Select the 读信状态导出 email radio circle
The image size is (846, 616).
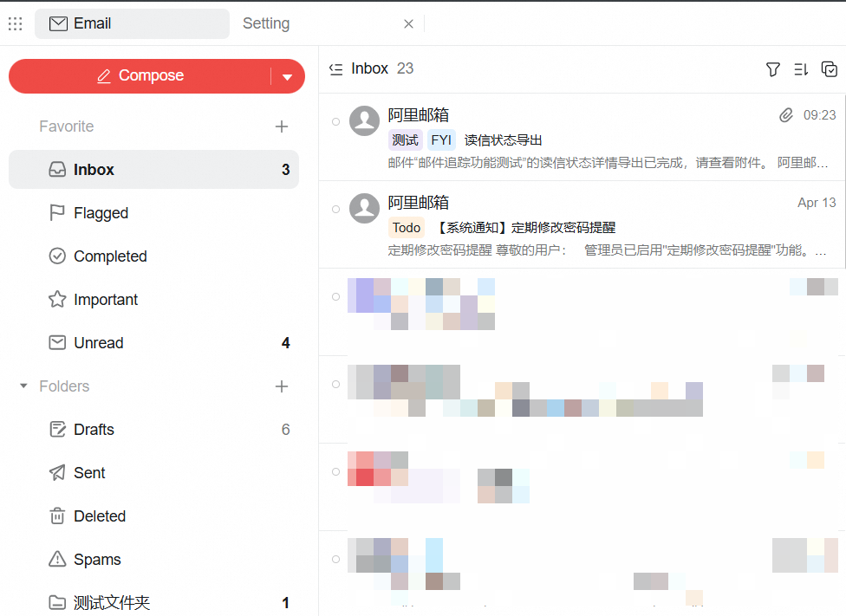(335, 122)
